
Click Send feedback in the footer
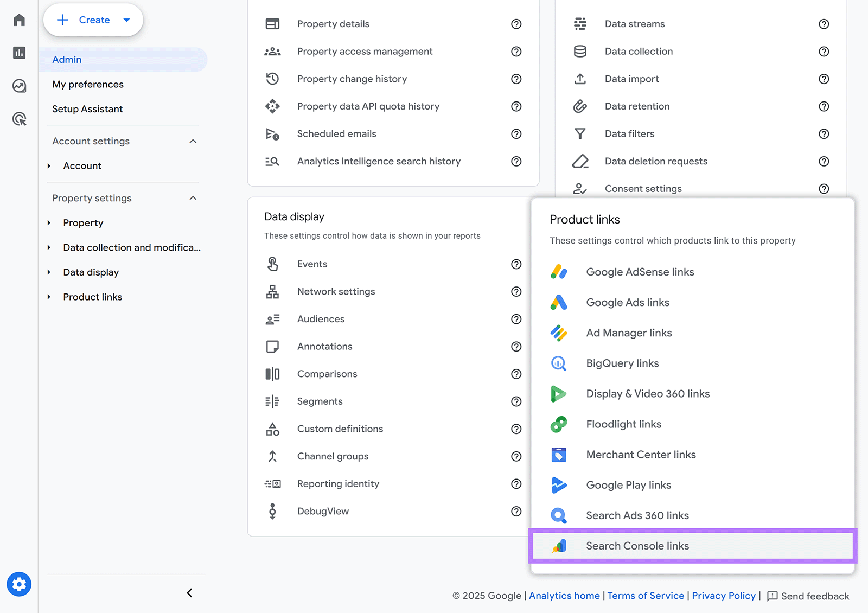pyautogui.click(x=815, y=596)
